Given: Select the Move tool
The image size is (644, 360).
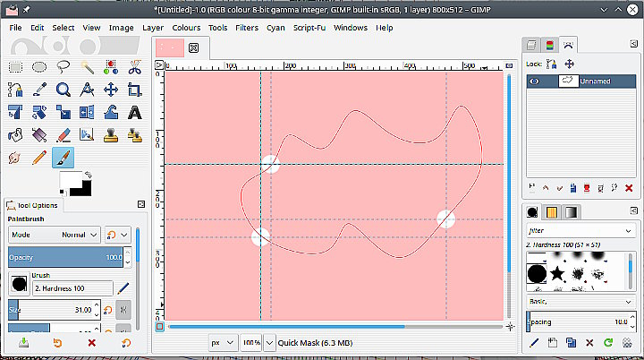Looking at the screenshot, I should pos(111,90).
